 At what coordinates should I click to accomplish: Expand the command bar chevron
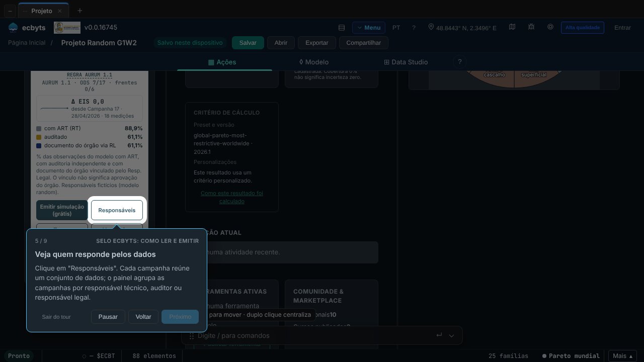click(451, 335)
